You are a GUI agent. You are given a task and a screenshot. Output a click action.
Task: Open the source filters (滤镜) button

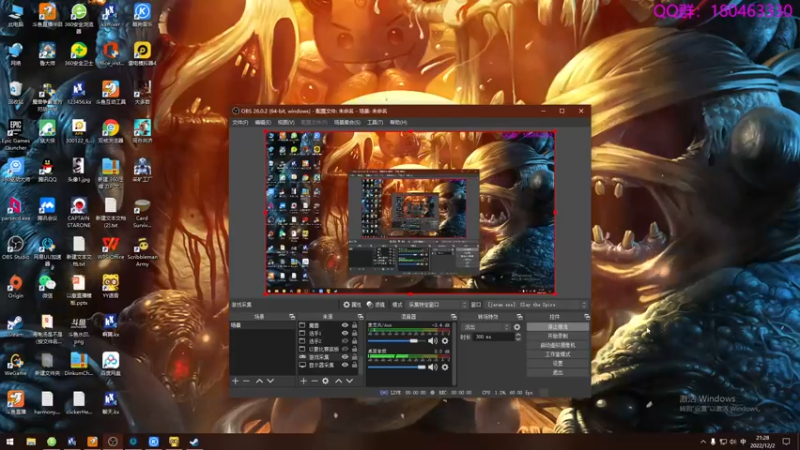(x=376, y=305)
